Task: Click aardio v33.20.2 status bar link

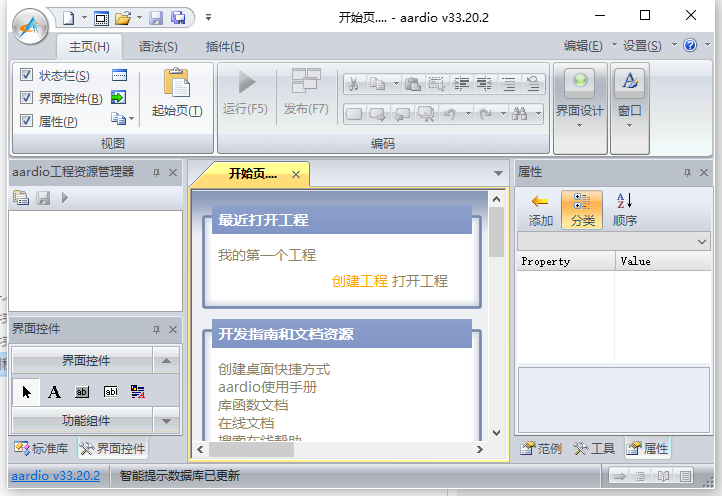Action: tap(55, 475)
